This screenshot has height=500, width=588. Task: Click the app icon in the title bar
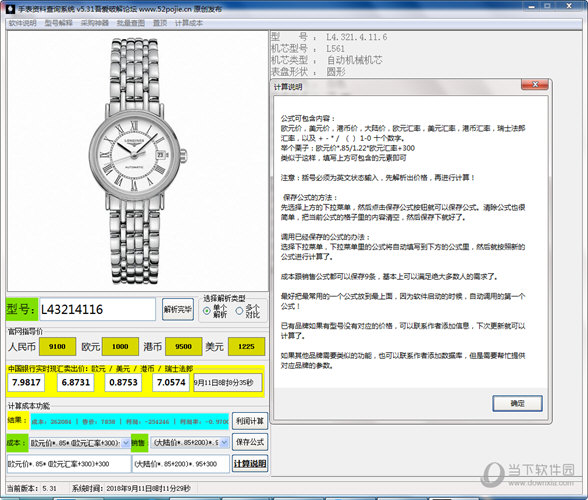click(x=10, y=9)
